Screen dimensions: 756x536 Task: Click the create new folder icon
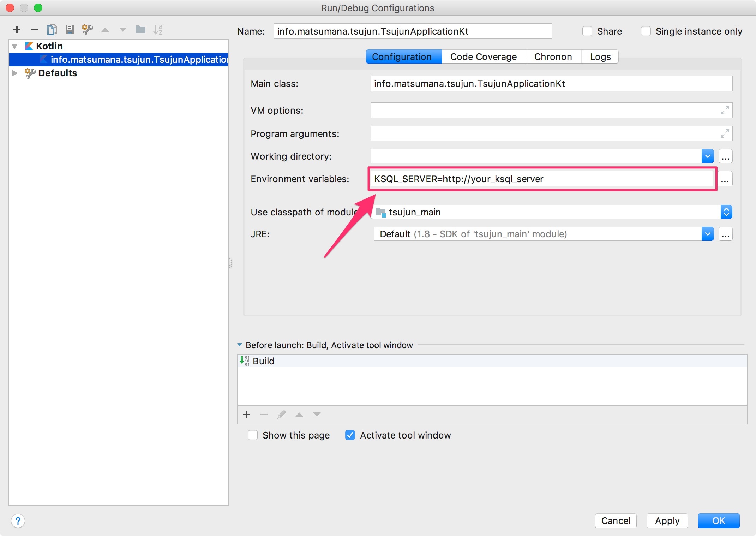tap(140, 30)
